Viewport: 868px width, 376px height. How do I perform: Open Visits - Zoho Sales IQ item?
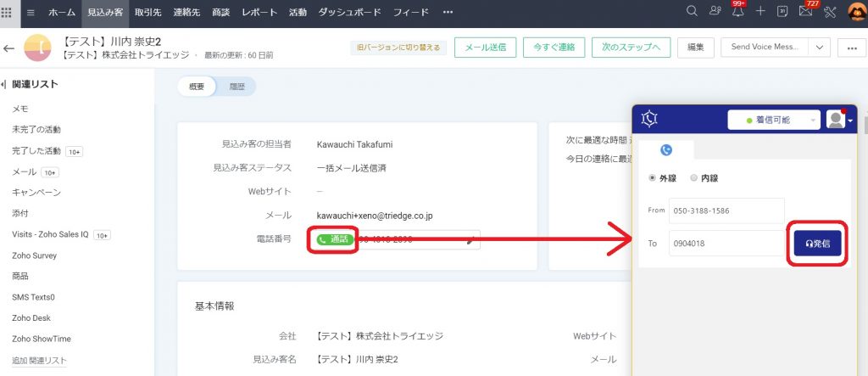(x=50, y=234)
